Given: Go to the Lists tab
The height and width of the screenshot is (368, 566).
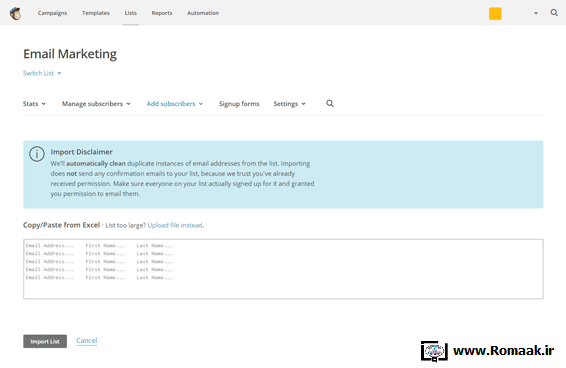Looking at the screenshot, I should tap(131, 13).
